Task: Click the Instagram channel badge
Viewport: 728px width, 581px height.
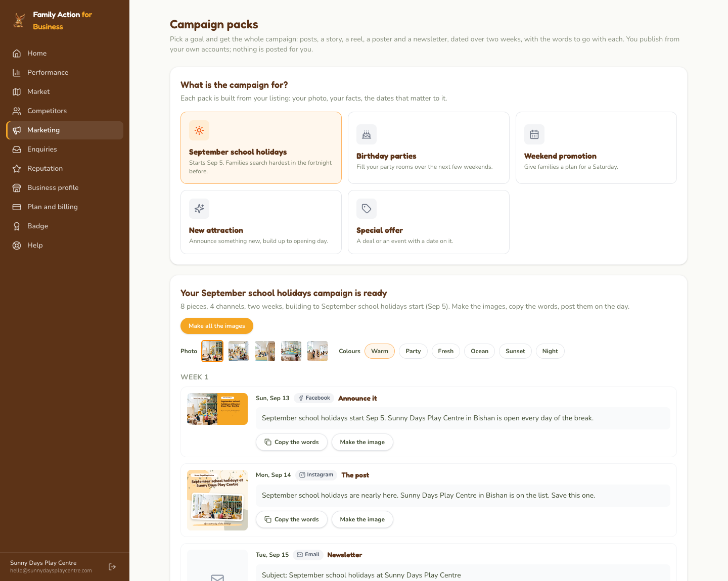Action: pyautogui.click(x=316, y=475)
